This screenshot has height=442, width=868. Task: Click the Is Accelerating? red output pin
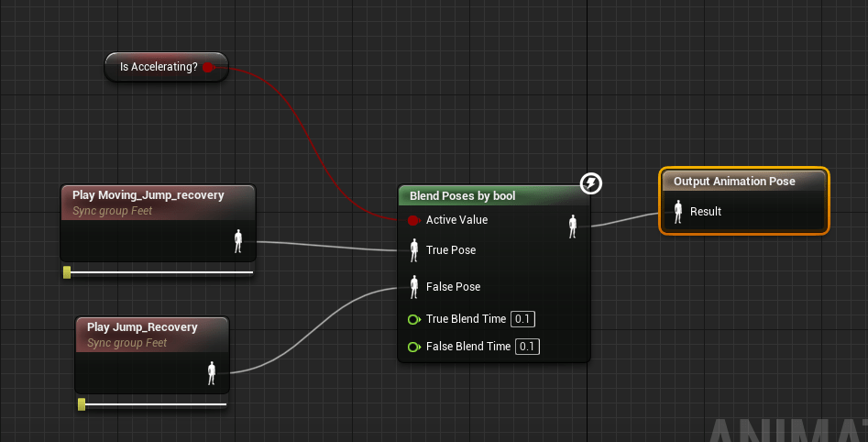(x=208, y=67)
